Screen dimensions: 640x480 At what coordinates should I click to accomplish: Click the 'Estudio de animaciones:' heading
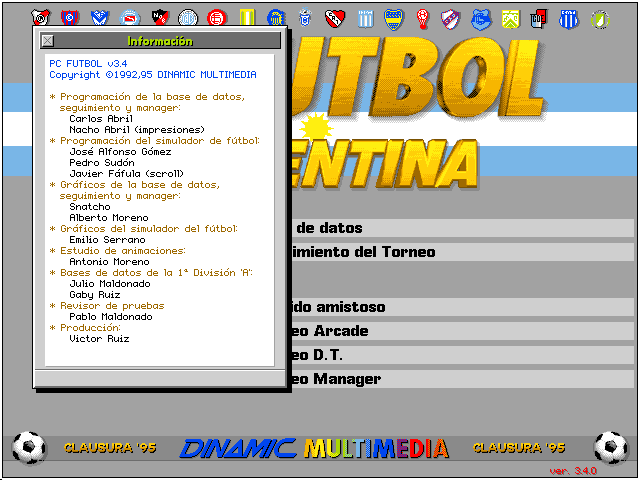(x=123, y=251)
